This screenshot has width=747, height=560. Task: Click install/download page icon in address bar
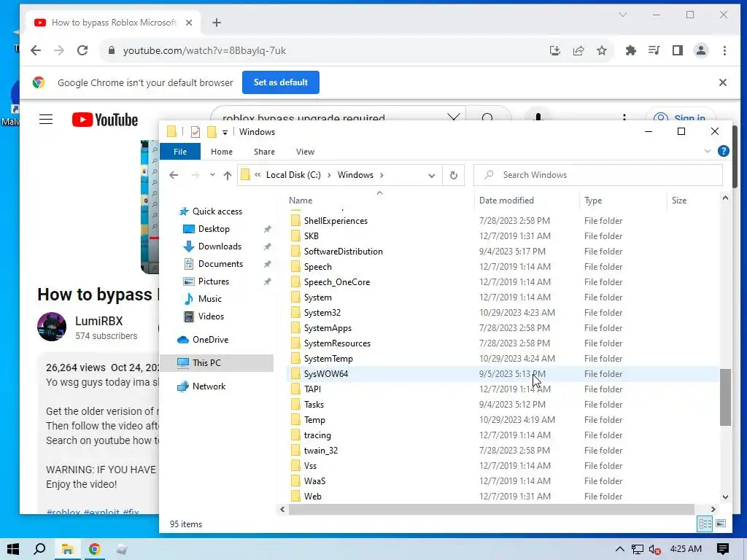pos(555,50)
